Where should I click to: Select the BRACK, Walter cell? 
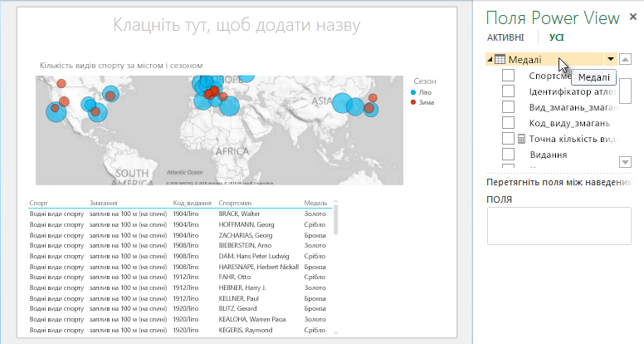(239, 214)
